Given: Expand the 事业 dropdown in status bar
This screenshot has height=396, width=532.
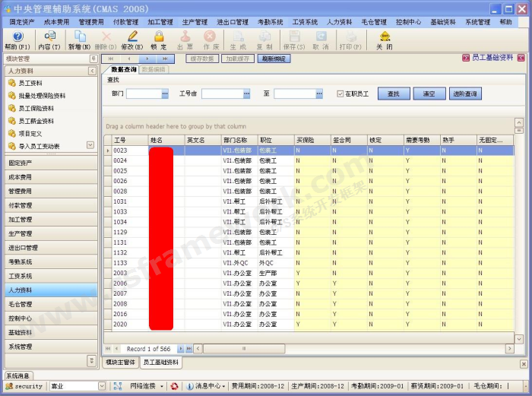Looking at the screenshot, I should 102,386.
